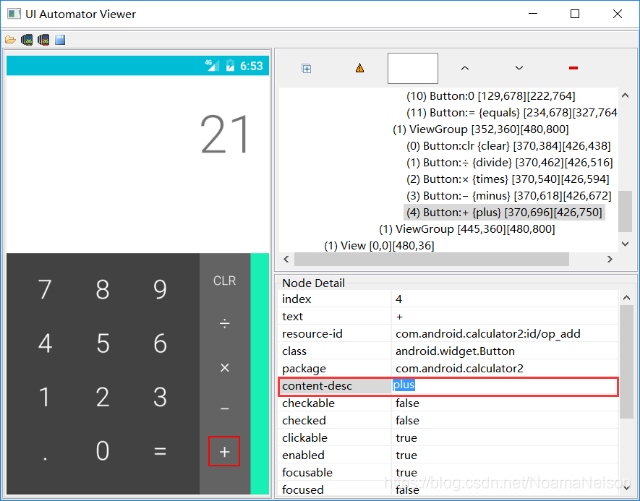Select resource-id value com.android.calculator2:id/op_add
Viewport: 640px width, 501px height.
coord(488,334)
